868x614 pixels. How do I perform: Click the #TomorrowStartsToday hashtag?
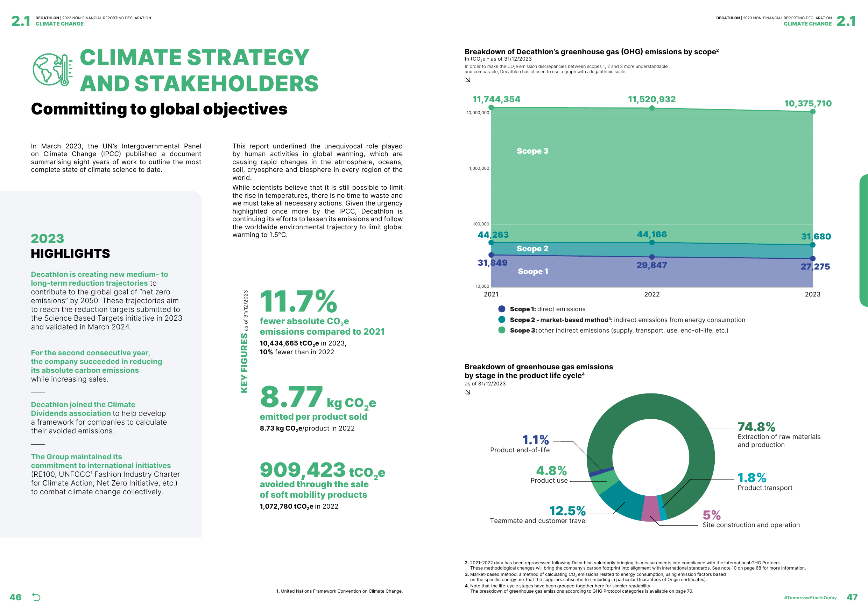pos(810,598)
